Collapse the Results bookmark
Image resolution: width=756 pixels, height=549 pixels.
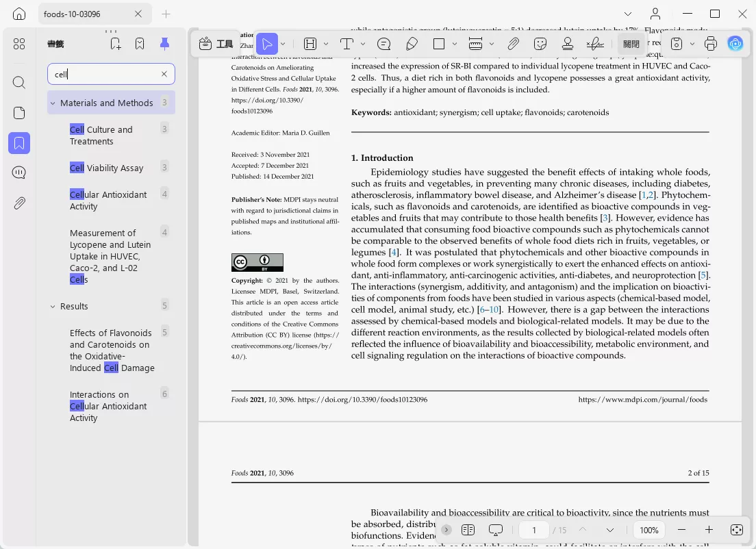tap(53, 307)
